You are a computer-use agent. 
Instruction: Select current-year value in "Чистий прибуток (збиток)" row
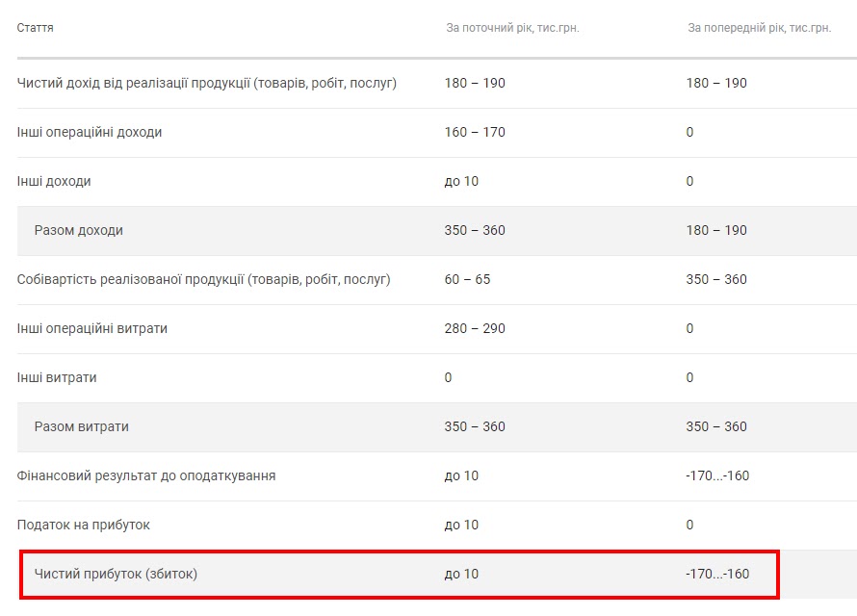pyautogui.click(x=461, y=575)
